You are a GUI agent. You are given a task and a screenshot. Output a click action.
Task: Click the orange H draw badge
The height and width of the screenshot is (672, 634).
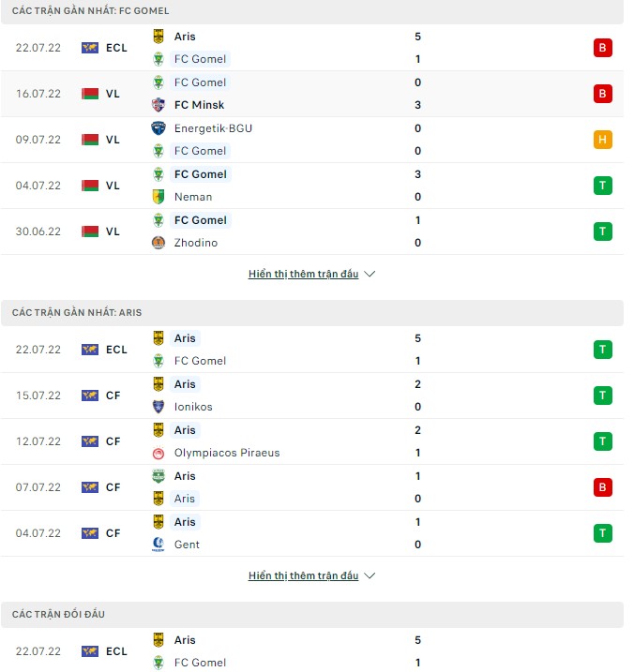(602, 140)
